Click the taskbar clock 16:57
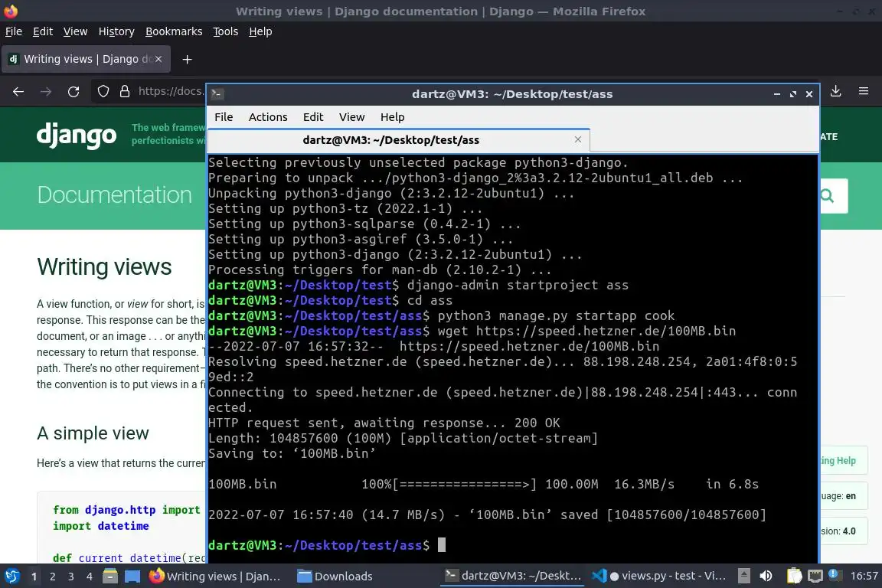Viewport: 882px width, 588px height. coord(864,576)
